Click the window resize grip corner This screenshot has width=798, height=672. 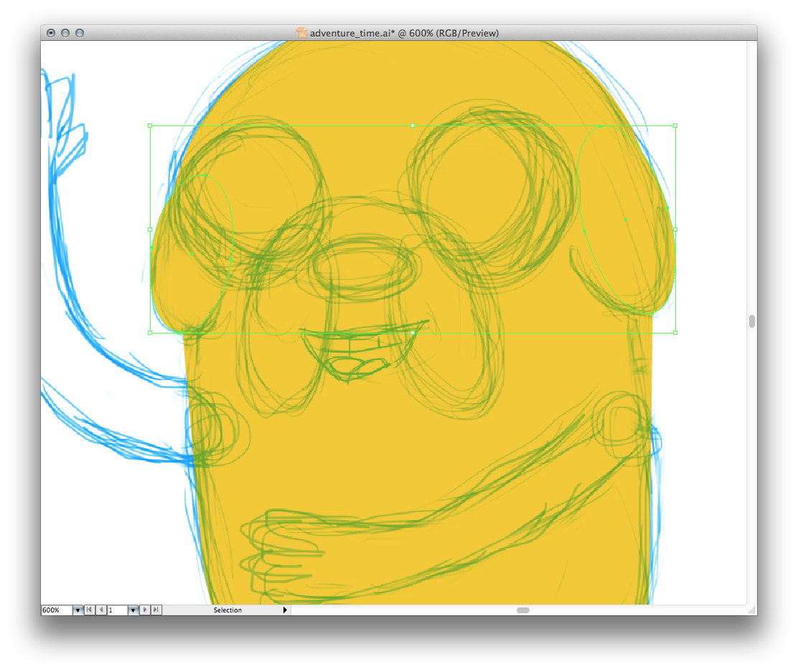coord(751,610)
